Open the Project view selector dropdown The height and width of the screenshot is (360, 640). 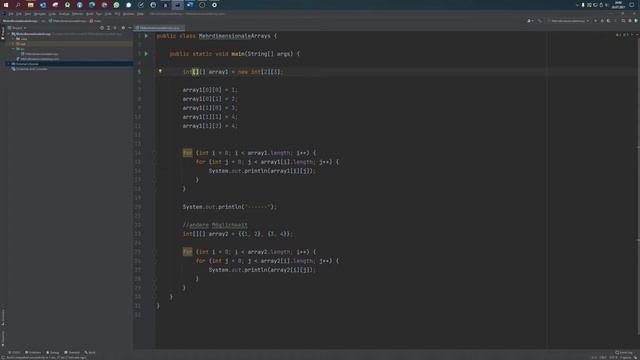click(17, 28)
